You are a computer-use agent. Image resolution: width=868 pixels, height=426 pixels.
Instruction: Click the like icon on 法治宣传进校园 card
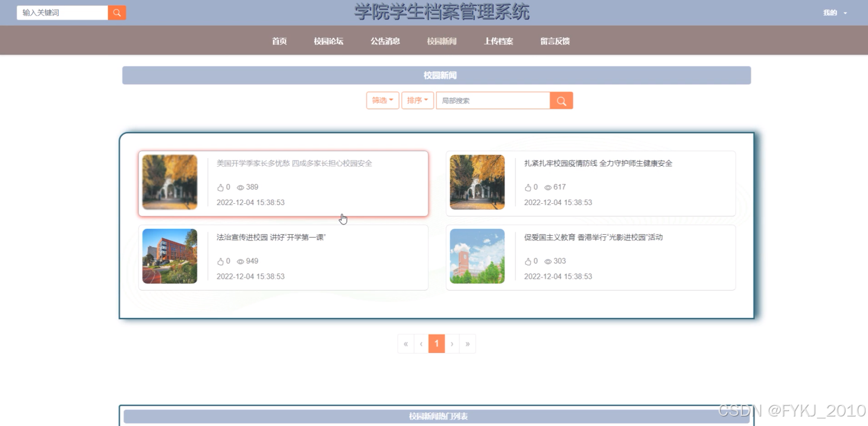coord(220,261)
